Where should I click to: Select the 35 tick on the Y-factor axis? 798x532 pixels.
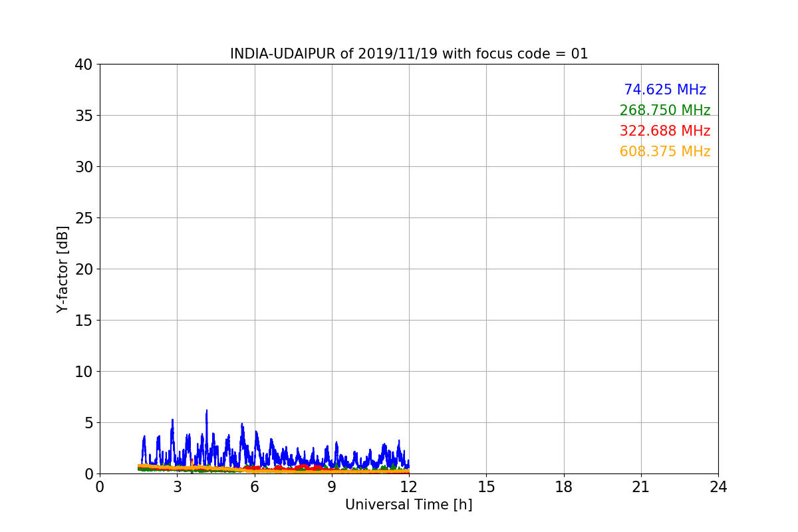(83, 116)
